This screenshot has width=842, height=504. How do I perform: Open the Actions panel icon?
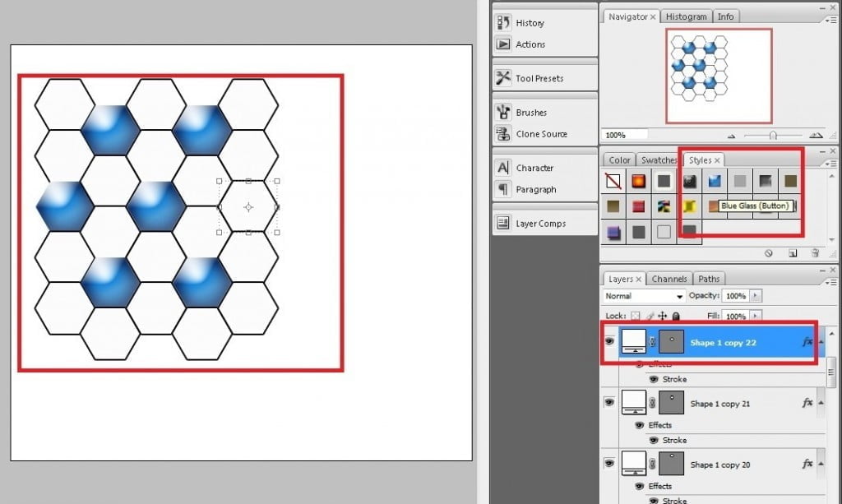[503, 44]
